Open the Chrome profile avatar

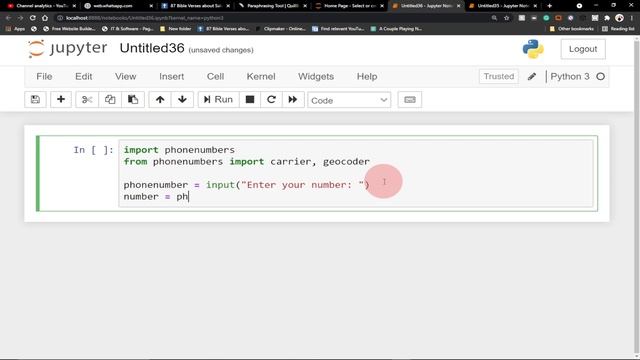[619, 18]
